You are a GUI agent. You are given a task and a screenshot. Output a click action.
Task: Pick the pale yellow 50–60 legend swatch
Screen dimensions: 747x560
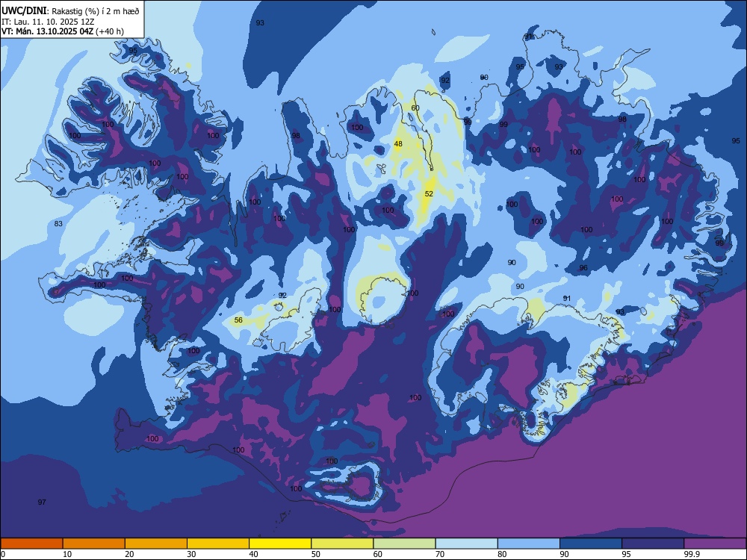click(343, 544)
